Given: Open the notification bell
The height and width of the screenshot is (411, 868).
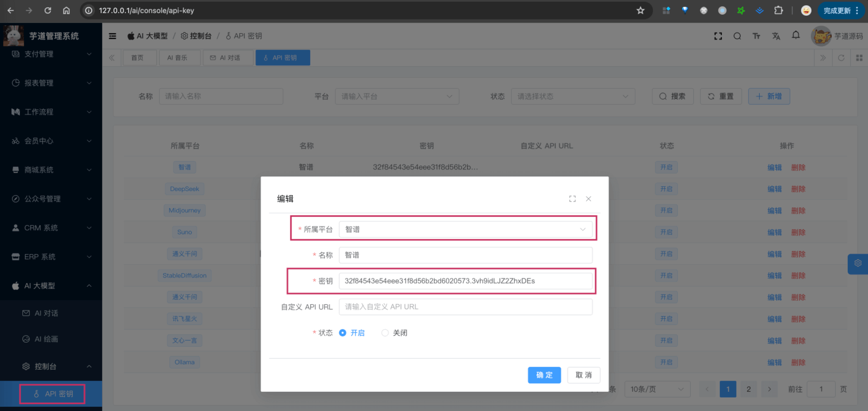Looking at the screenshot, I should point(796,35).
